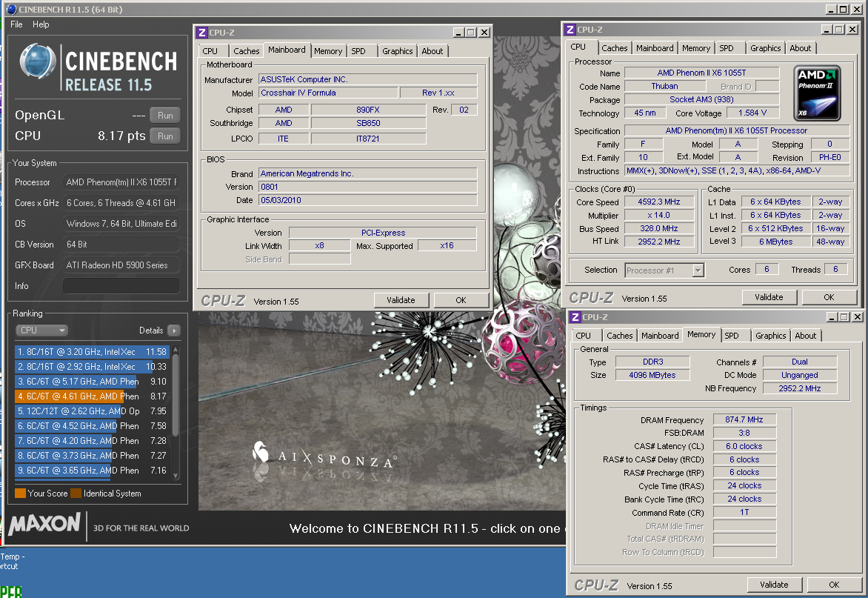This screenshot has height=598, width=868.
Task: Click the ranking list scroll up arrow
Action: (x=176, y=349)
